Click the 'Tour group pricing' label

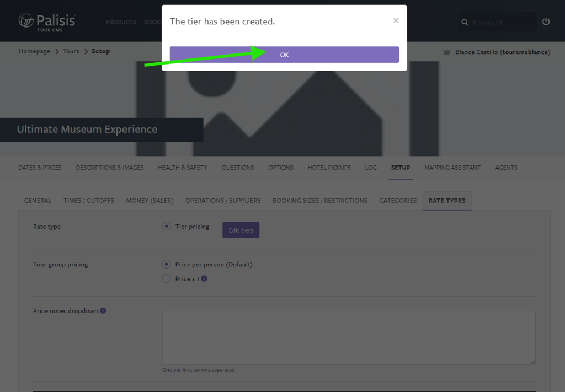tap(61, 265)
